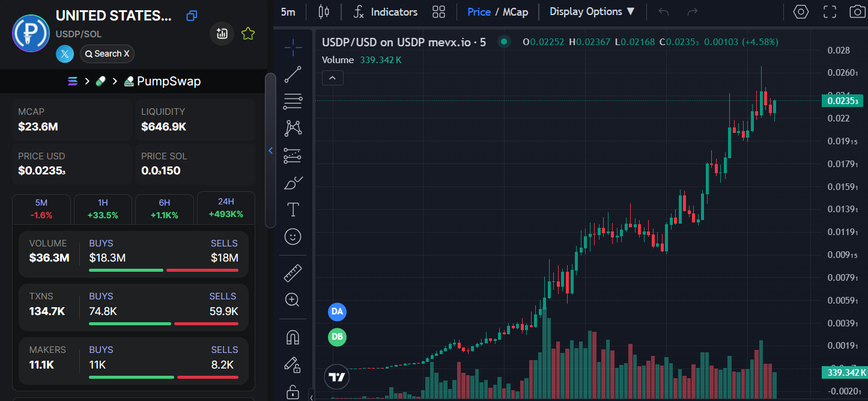The width and height of the screenshot is (868, 401).
Task: Redo the last chart action
Action: [693, 12]
